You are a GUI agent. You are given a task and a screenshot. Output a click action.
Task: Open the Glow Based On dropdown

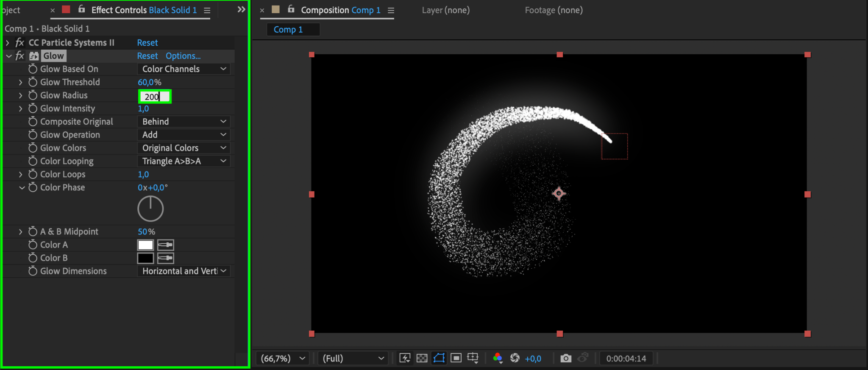[184, 69]
